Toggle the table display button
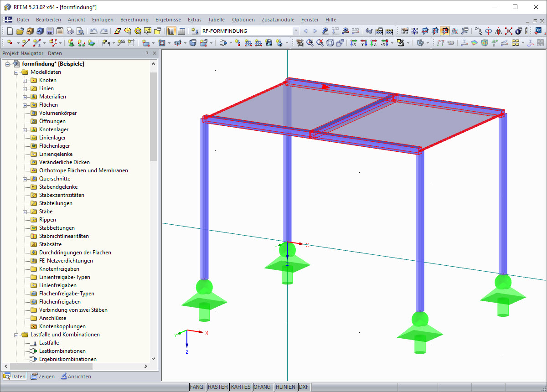Screen dimensions: 547x392 (181, 31)
